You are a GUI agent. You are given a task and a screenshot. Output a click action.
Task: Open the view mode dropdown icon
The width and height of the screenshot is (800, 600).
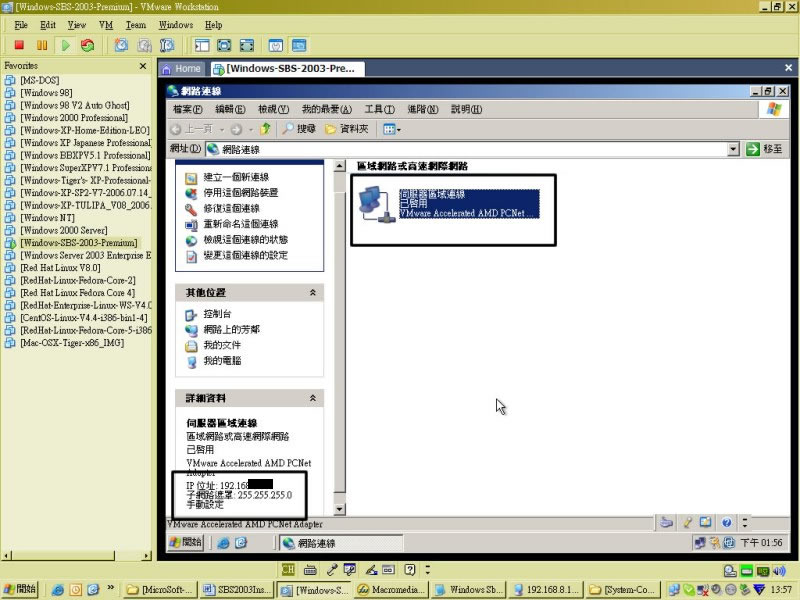[391, 129]
